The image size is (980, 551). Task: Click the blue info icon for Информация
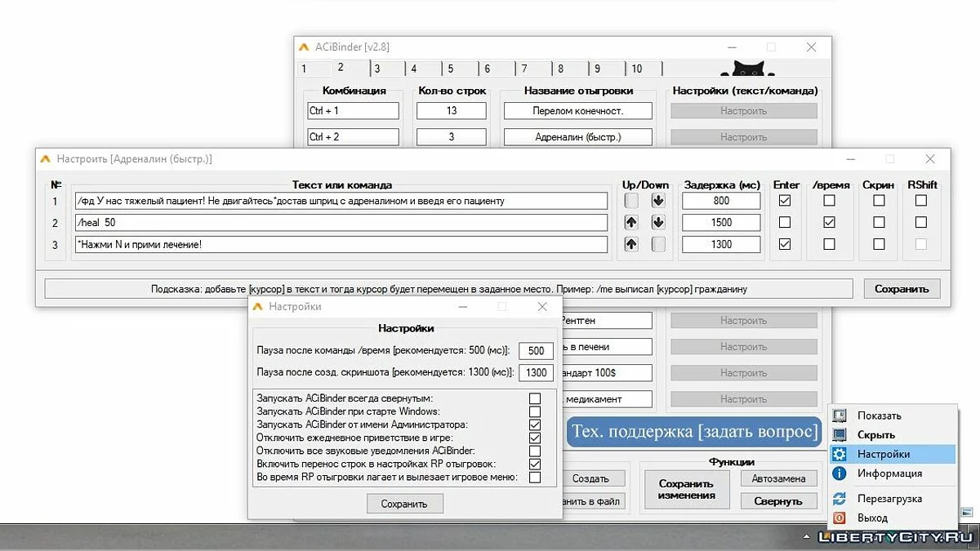pyautogui.click(x=840, y=473)
